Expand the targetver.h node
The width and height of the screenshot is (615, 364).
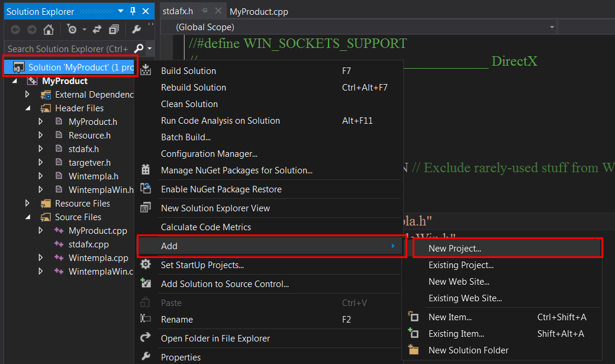40,162
